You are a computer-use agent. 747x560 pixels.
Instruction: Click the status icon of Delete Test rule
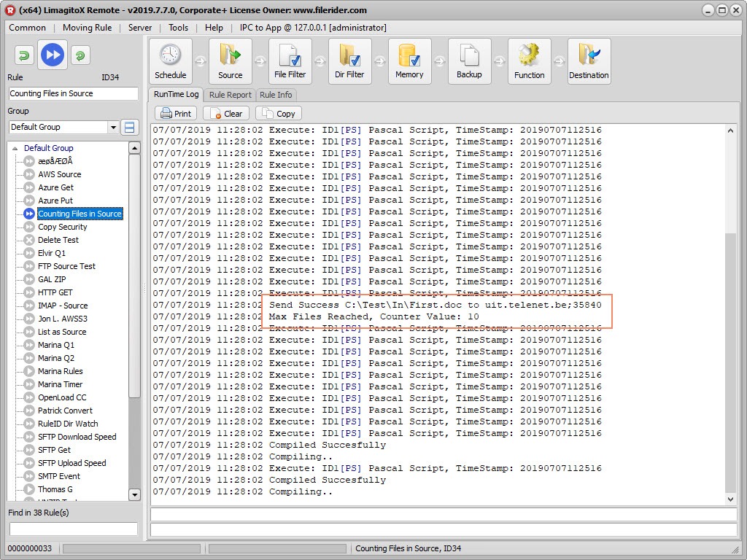pyautogui.click(x=29, y=240)
